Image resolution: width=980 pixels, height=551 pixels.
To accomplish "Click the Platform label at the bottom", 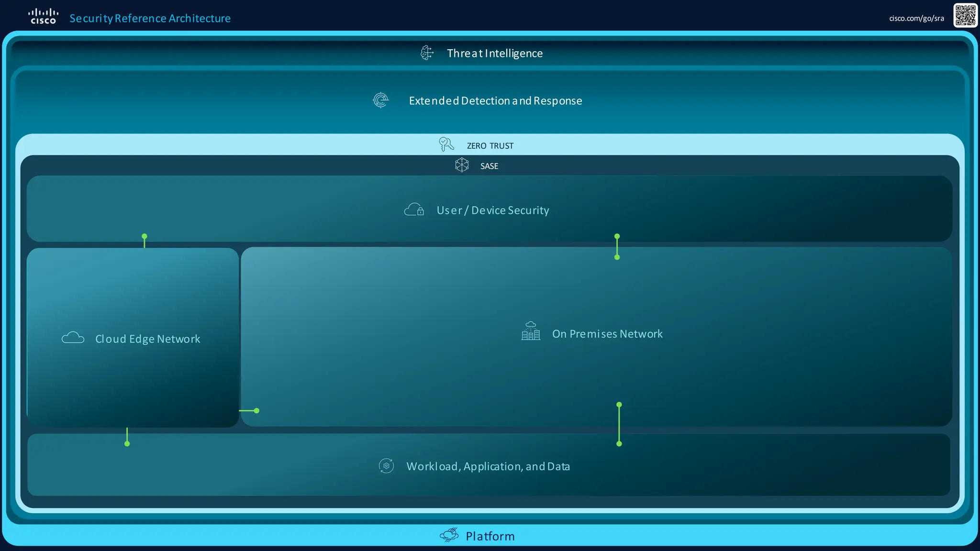I will click(490, 536).
